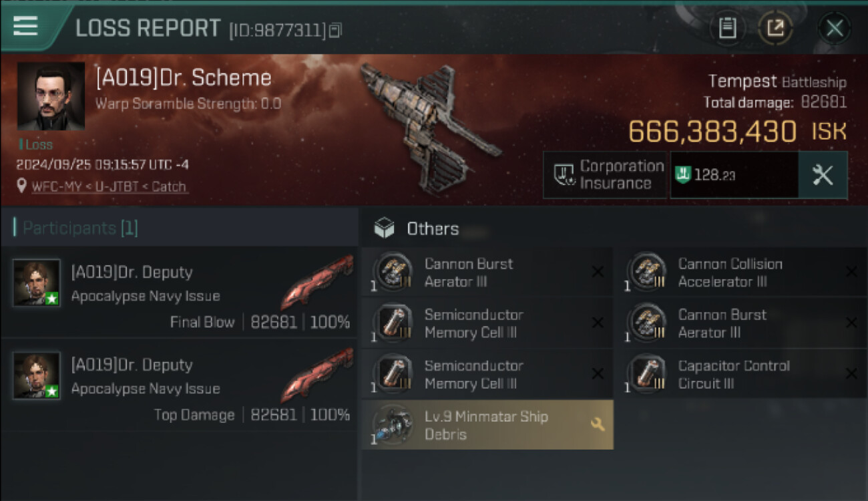Close the loss report window
Viewport: 868px width, 501px height.
click(x=834, y=28)
